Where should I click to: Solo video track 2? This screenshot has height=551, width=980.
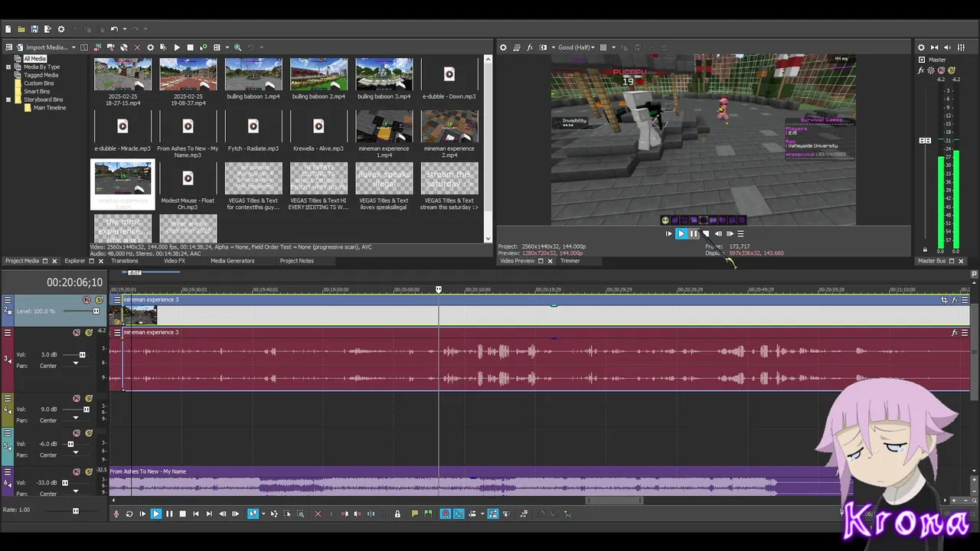tap(99, 300)
